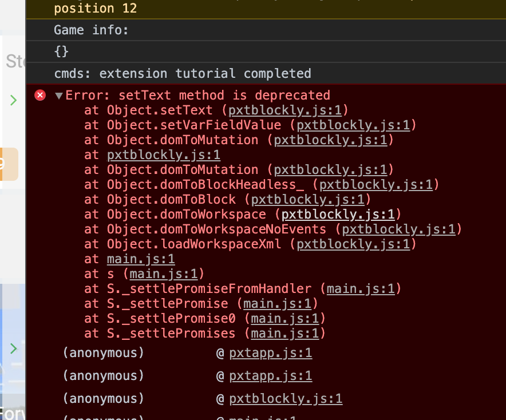The image size is (506, 420).
Task: Open main.js:1 below the loadWorkspaceXml frame
Action: (x=140, y=259)
